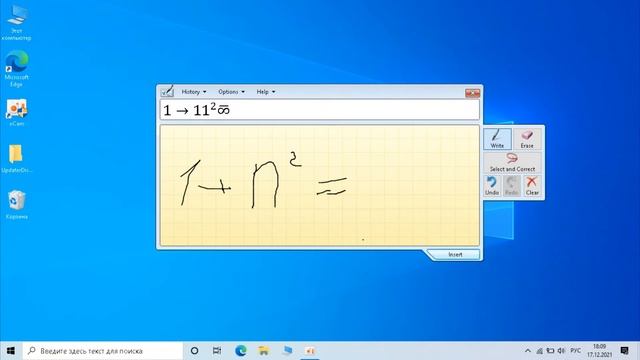This screenshot has height=360, width=640.
Task: Open the Windows Start menu
Action: coord(11,351)
